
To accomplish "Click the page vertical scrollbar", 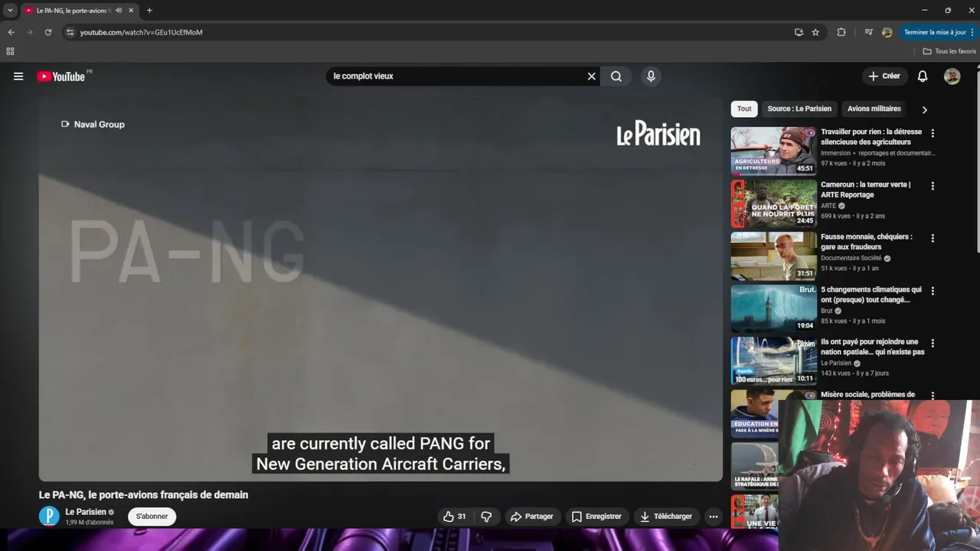I will coord(977,161).
